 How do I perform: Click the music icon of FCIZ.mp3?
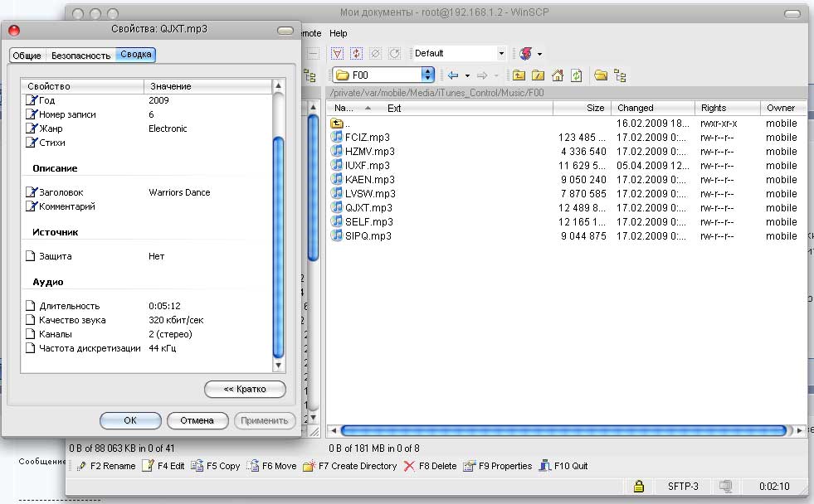click(337, 137)
